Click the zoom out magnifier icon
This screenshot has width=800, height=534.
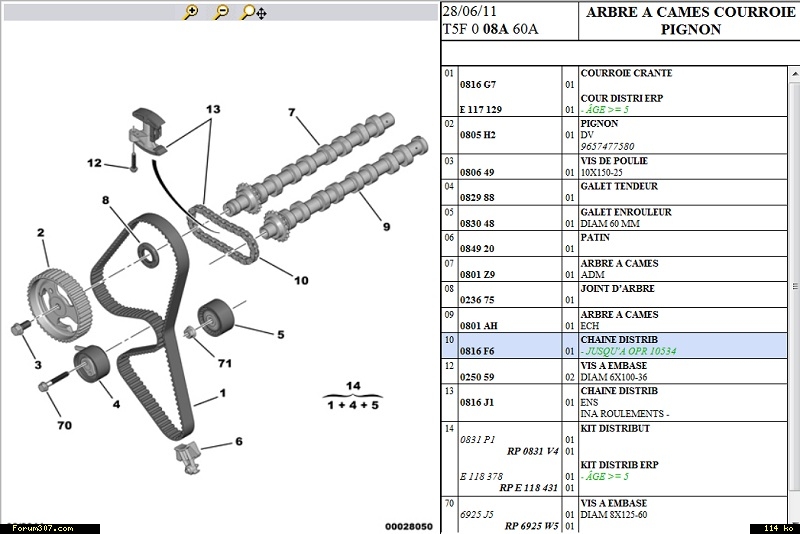pos(221,13)
